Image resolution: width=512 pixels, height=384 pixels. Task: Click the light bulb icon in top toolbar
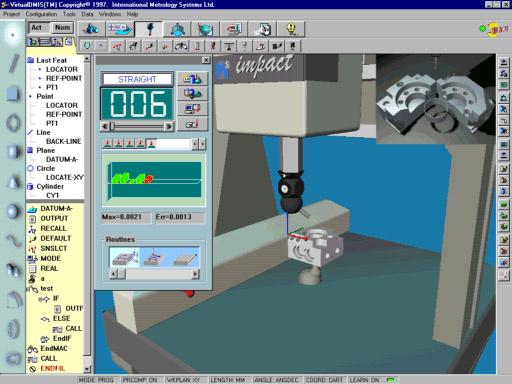(291, 29)
